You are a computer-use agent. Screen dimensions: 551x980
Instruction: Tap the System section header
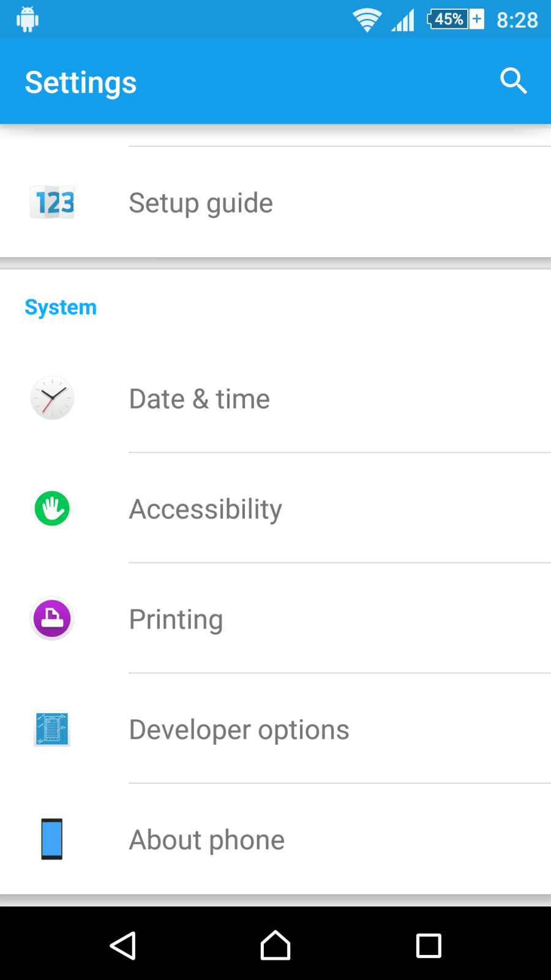(61, 307)
